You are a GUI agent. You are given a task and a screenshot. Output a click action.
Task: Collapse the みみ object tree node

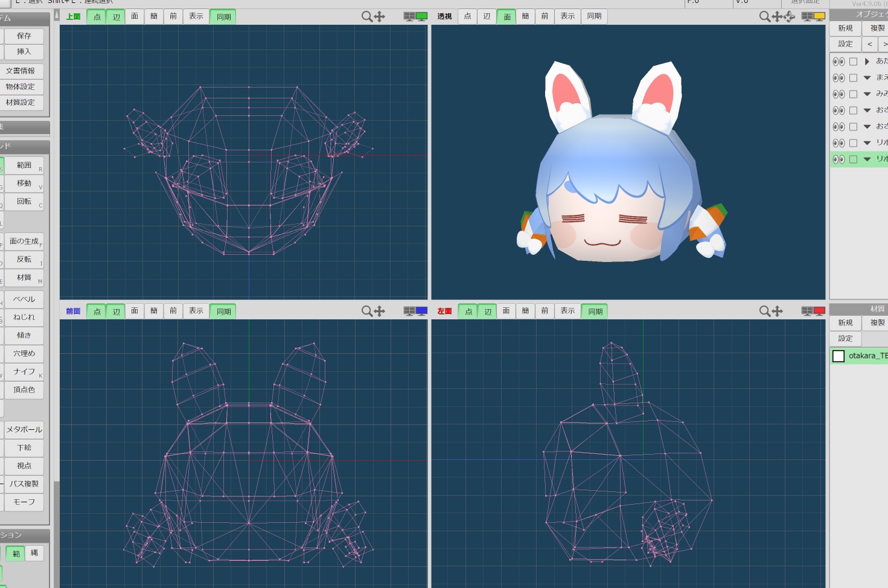867,94
